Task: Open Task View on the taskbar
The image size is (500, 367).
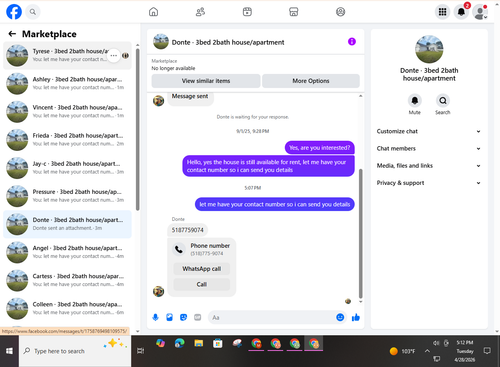Action: 140,351
